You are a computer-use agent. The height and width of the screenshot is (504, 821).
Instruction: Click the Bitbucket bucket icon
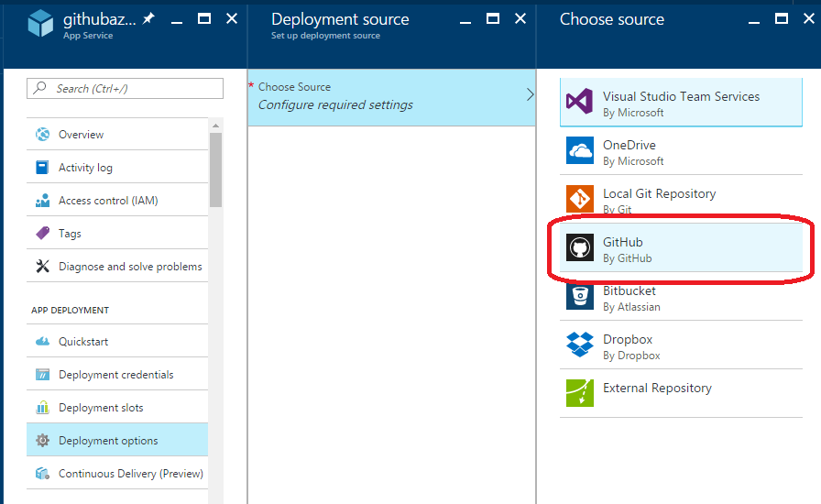580,296
